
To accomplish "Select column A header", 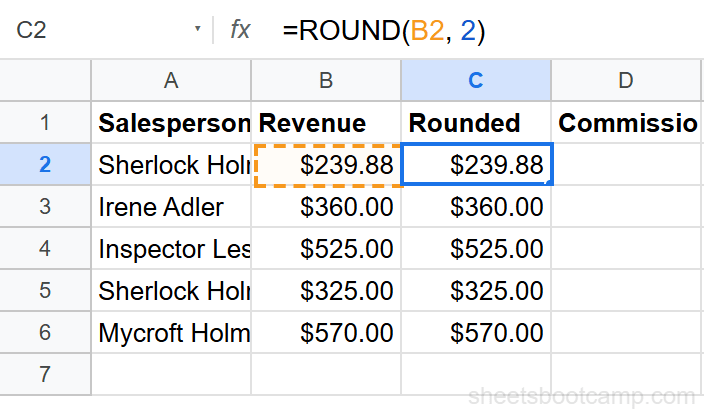I will pos(171,80).
